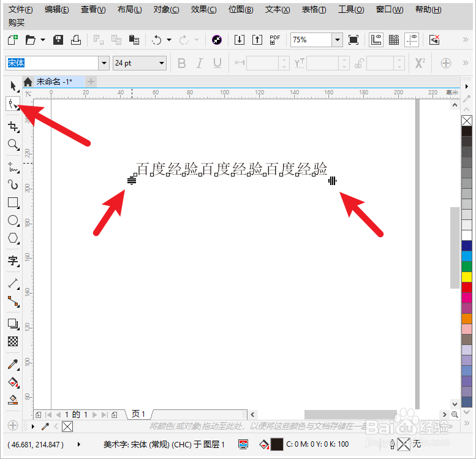Select the no-color X swatch in palette

467,121
